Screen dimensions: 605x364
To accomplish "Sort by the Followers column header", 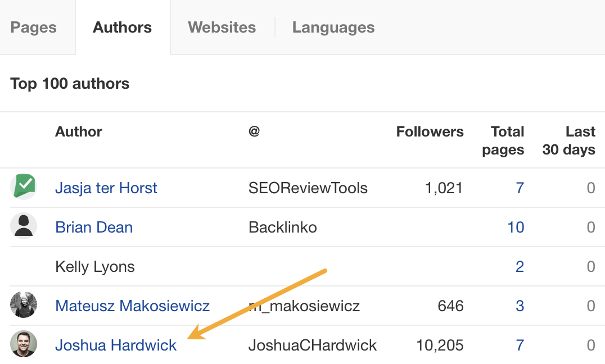I will [x=430, y=131].
